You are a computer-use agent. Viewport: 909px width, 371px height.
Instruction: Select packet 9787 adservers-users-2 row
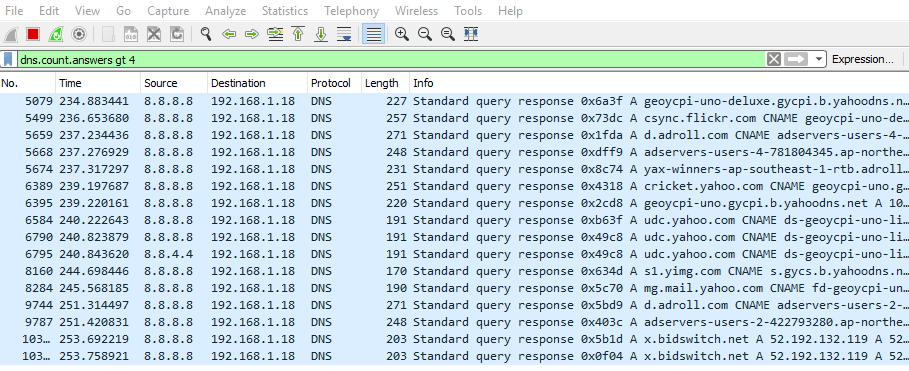click(454, 322)
